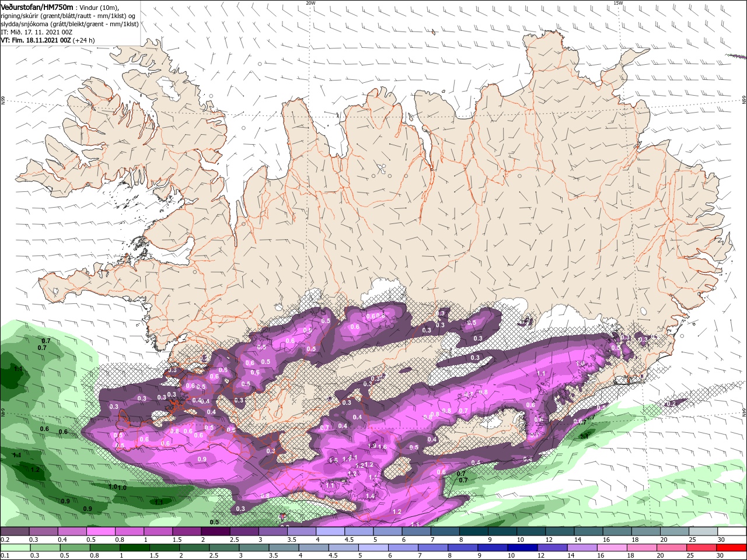Click the '1.6' snowfall value on the map
Screen dimensions: 747x560
tap(382, 447)
